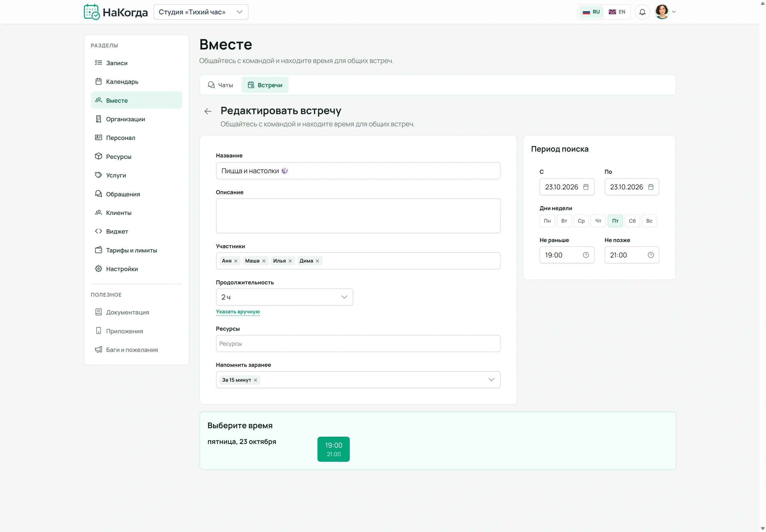Viewport: 766px width, 532px height.
Task: Click the НаКогда logo
Action: click(116, 12)
